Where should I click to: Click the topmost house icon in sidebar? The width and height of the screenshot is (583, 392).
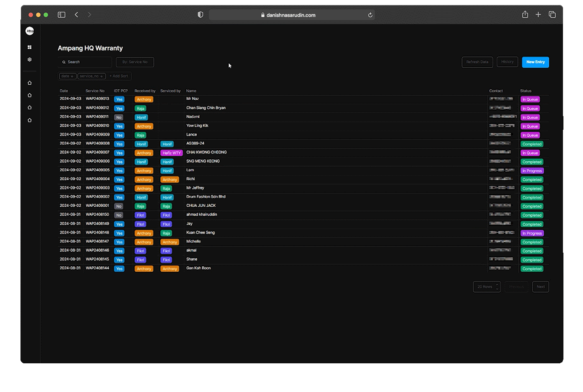[x=30, y=83]
